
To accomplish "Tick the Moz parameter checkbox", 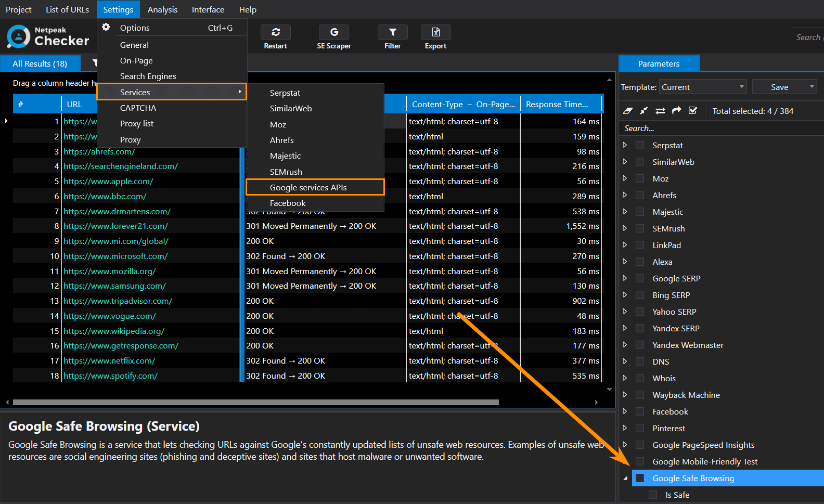I will tap(640, 178).
